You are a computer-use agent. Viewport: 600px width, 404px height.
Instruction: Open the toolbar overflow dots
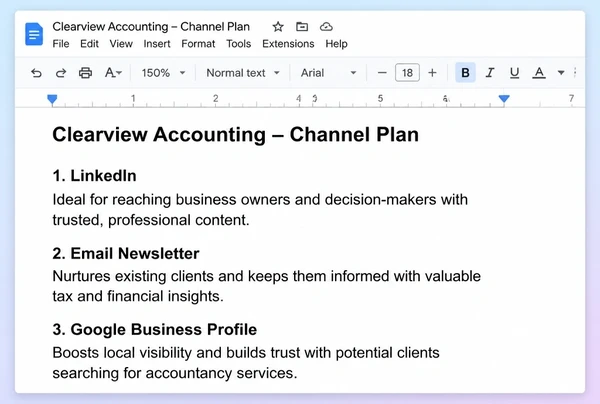pos(575,73)
